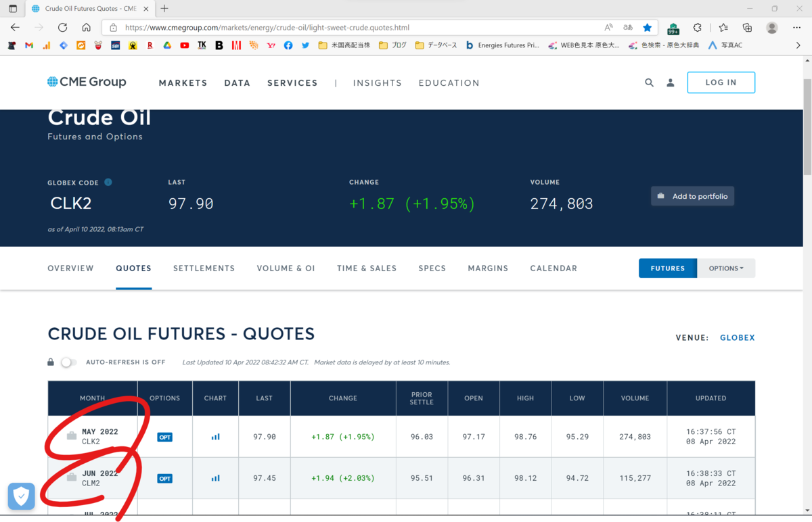Open the DATA navigation menu
The height and width of the screenshot is (522, 812).
(x=238, y=82)
